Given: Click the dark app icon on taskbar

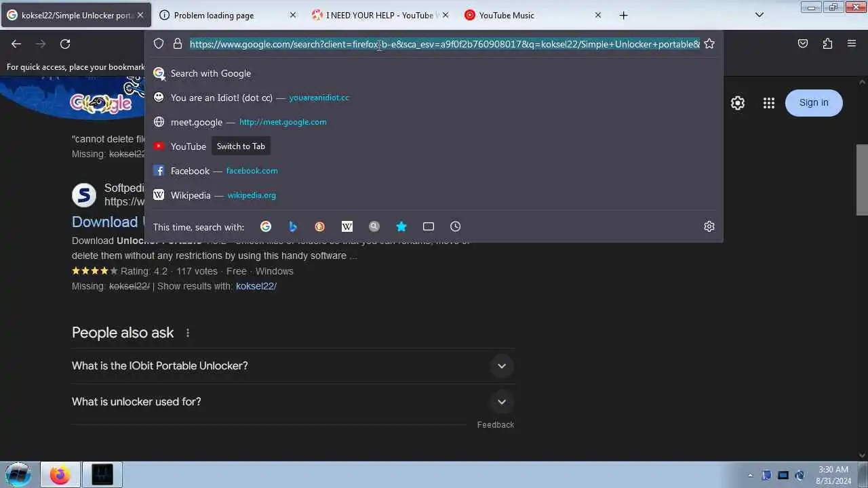Looking at the screenshot, I should point(102,474).
